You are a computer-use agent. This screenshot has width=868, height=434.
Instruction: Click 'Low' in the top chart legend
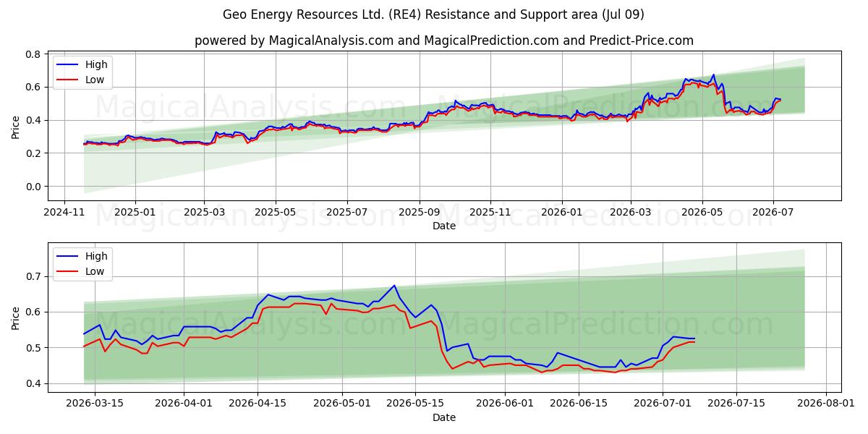(x=95, y=80)
